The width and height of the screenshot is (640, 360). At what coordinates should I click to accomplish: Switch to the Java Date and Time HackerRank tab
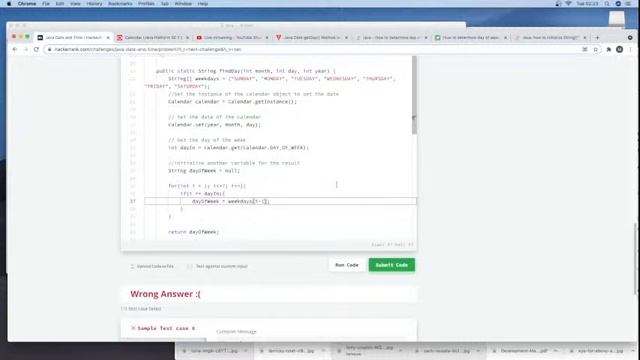coord(73,38)
